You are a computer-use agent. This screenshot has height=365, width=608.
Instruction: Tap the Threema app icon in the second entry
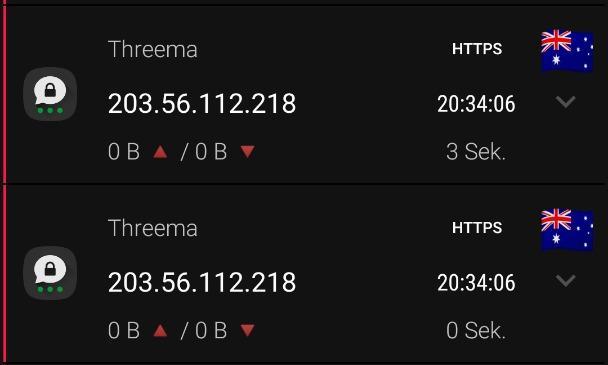point(50,273)
